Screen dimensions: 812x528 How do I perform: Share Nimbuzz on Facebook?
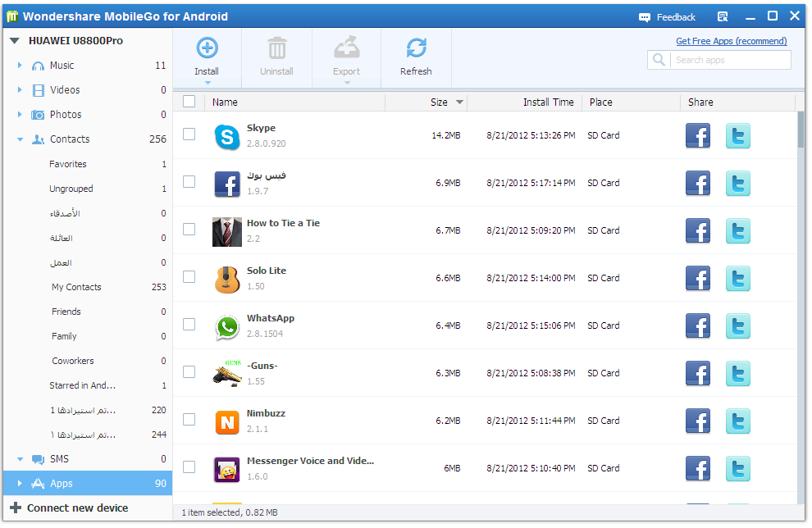coord(697,421)
